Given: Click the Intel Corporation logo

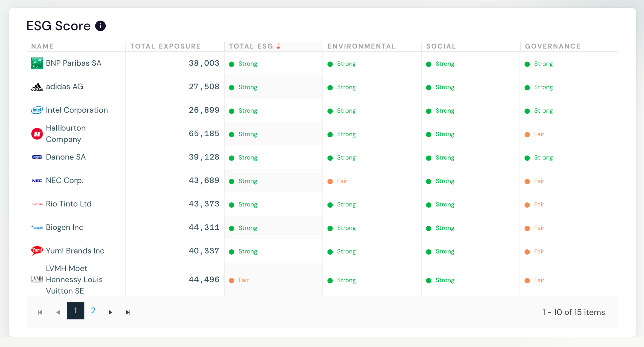Looking at the screenshot, I should pyautogui.click(x=37, y=110).
